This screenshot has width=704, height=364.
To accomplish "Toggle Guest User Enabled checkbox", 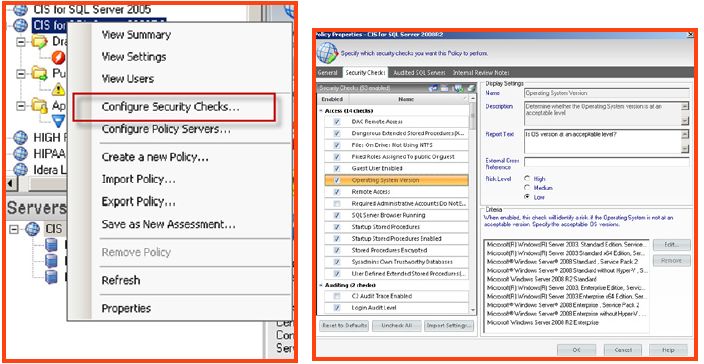I will [x=337, y=168].
